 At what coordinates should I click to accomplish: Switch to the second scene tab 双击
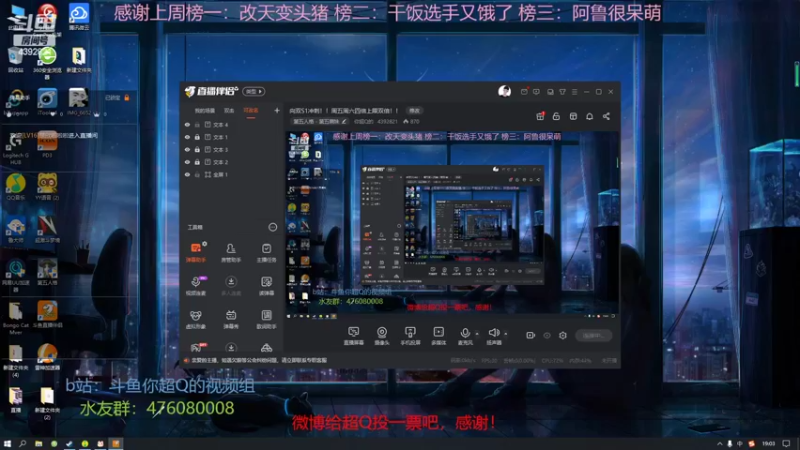229,111
